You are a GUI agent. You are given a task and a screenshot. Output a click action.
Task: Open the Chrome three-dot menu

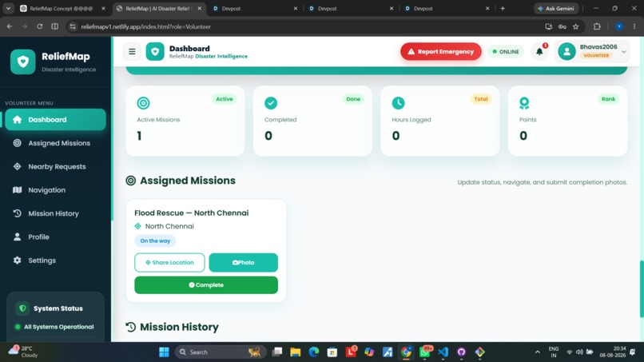coord(634,26)
